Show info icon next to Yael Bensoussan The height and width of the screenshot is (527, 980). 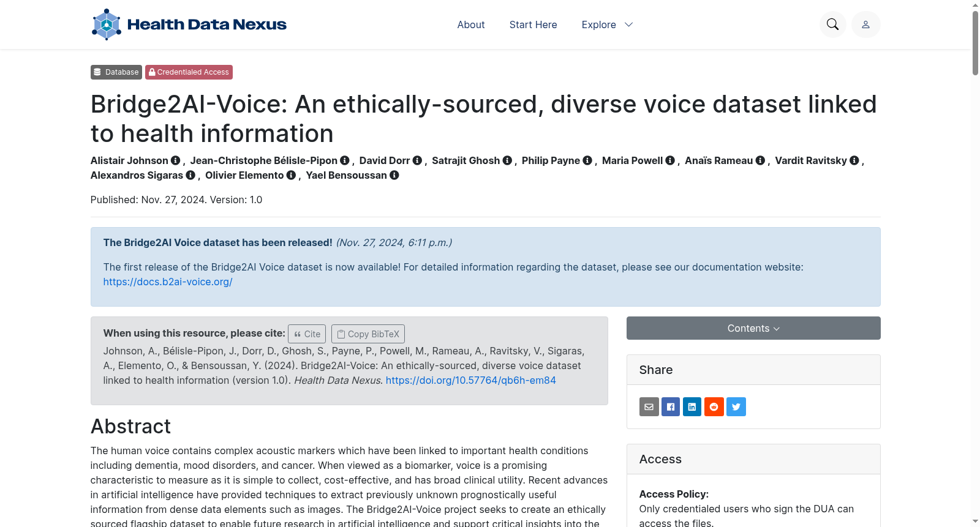394,175
